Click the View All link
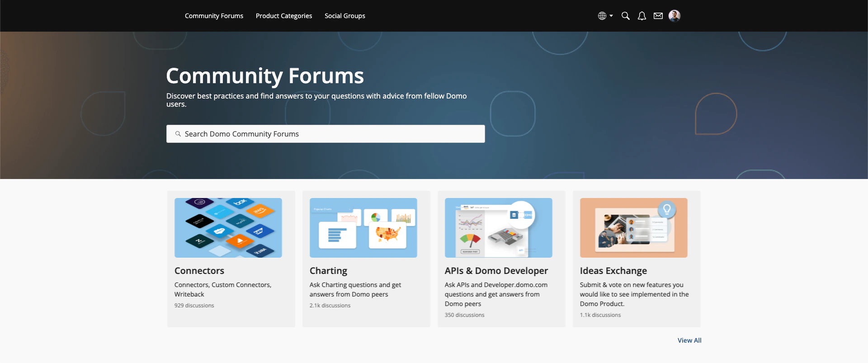Viewport: 868px width, 363px height. (689, 340)
